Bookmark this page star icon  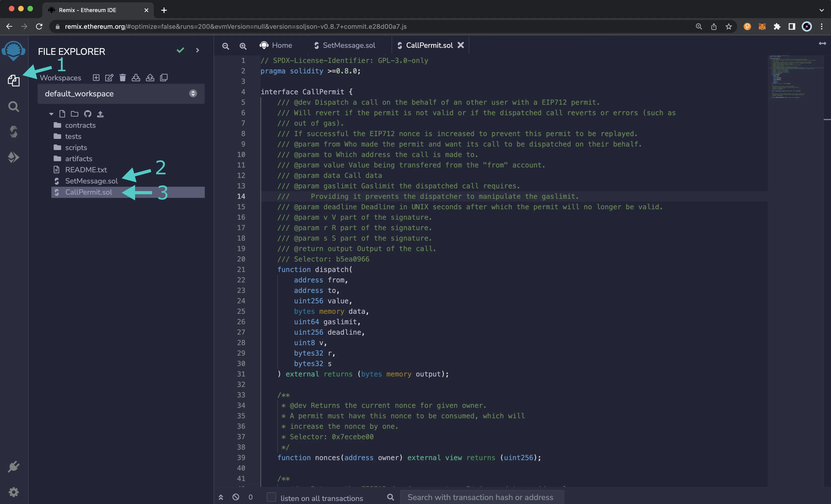click(729, 27)
